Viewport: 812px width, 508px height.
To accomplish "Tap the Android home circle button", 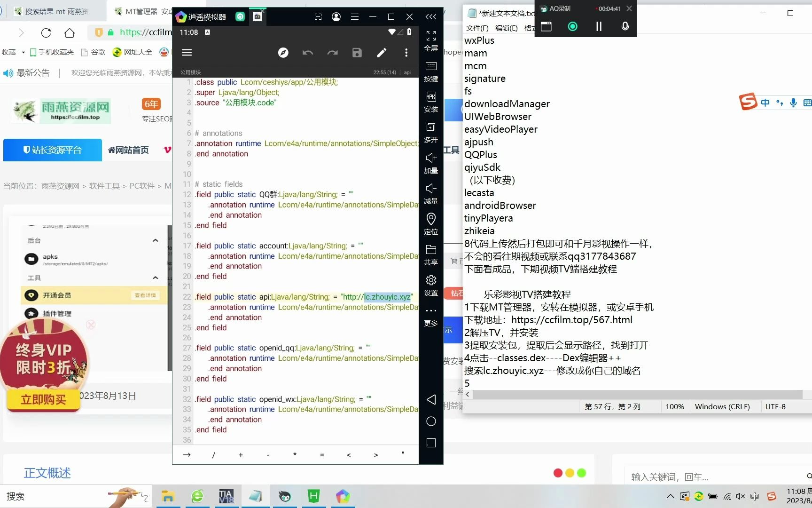I will coord(431,421).
